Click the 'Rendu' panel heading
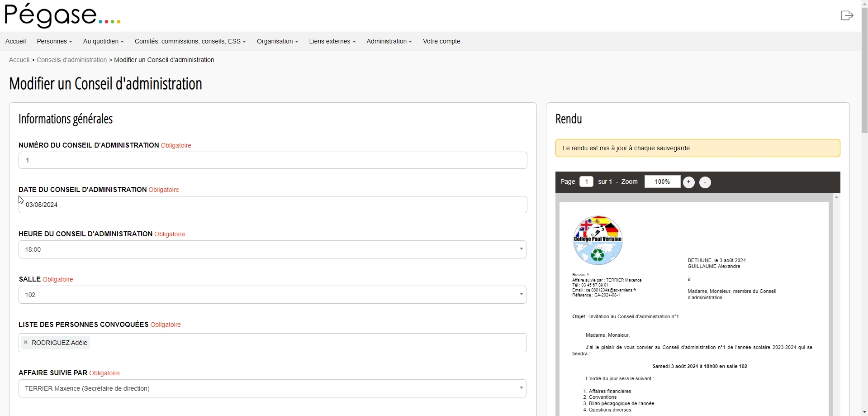Screen dimensions: 868x416 click(x=569, y=119)
